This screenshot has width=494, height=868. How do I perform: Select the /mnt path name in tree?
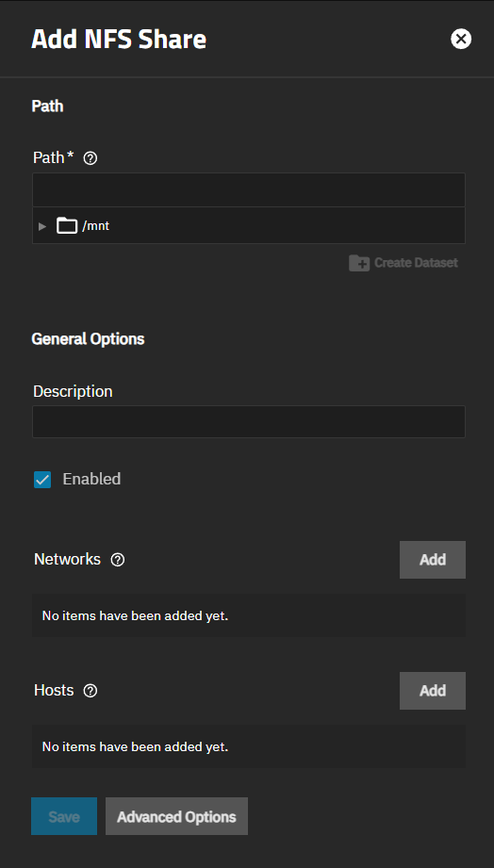96,226
